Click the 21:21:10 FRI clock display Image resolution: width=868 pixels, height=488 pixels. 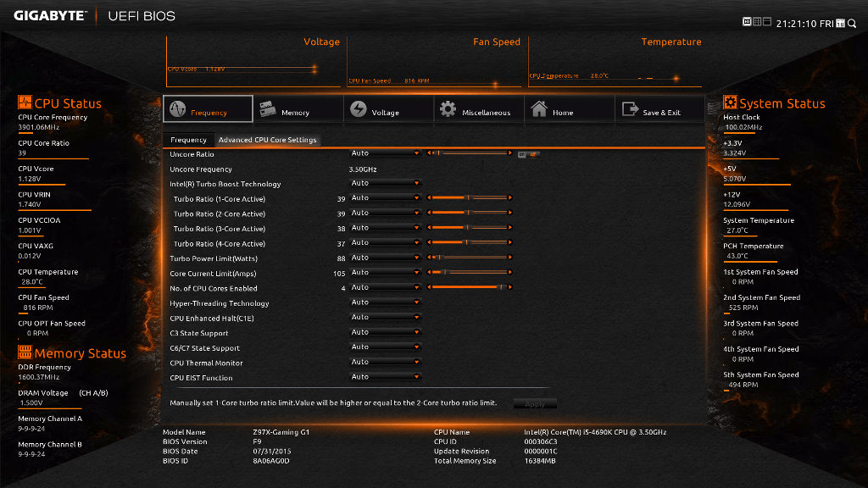(x=805, y=24)
